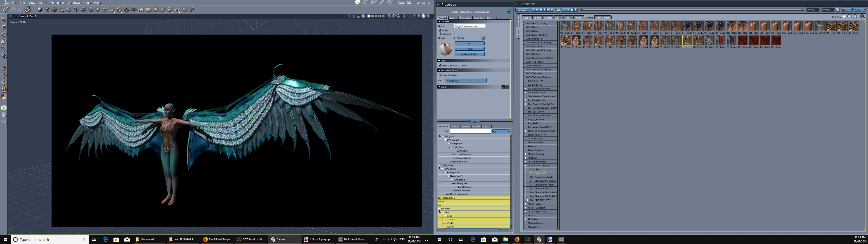Open the Animation menu

click(57, 3)
